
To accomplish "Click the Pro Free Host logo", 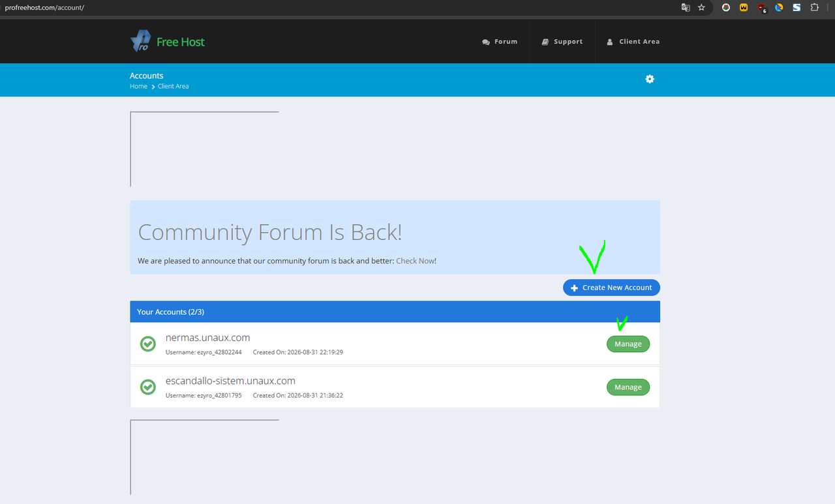I will point(168,42).
